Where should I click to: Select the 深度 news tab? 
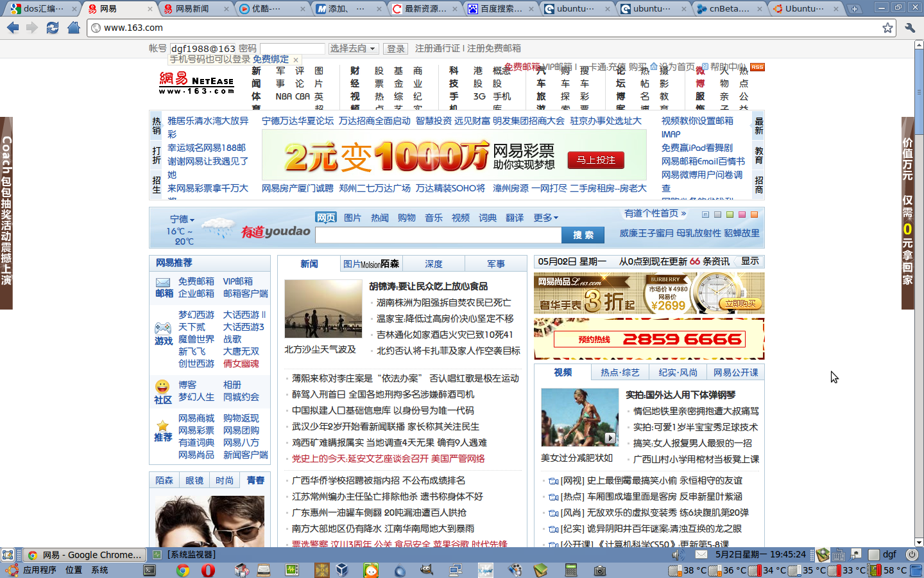434,264
